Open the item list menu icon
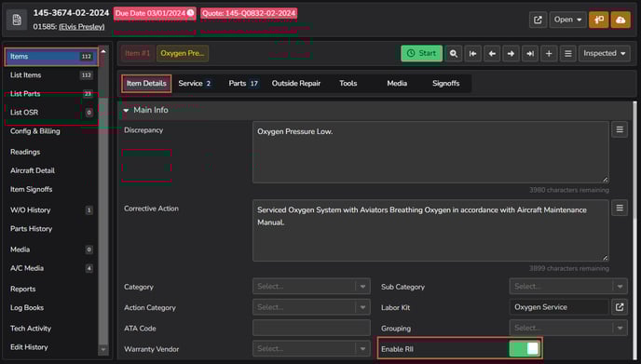This screenshot has width=641, height=364. click(x=567, y=53)
